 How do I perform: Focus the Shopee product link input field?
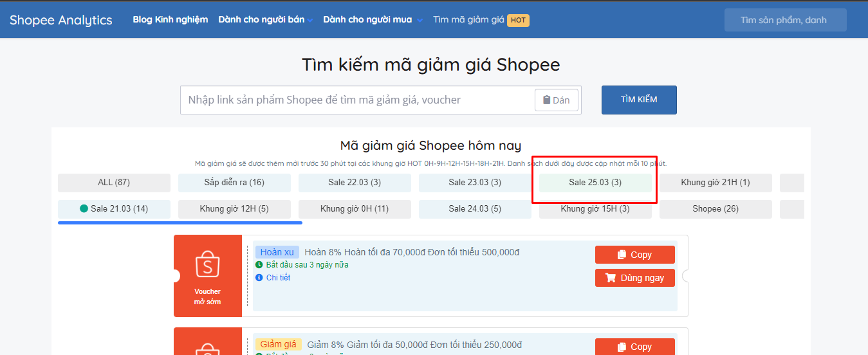coord(357,100)
